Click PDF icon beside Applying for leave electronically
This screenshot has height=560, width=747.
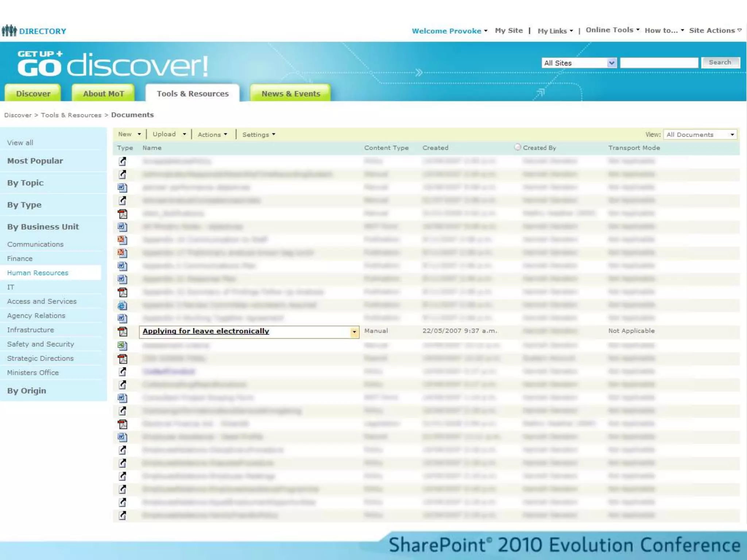pyautogui.click(x=122, y=331)
